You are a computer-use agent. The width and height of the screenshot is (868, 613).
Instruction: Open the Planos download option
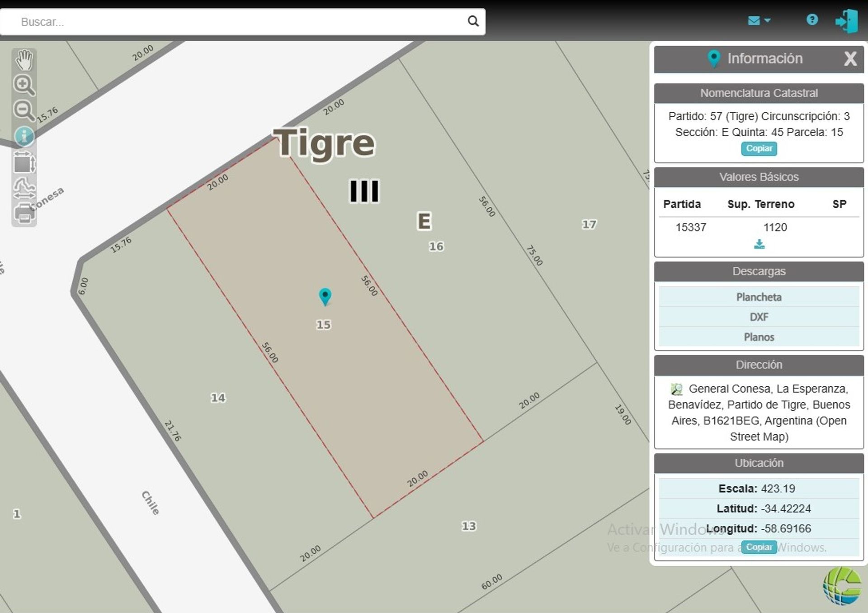759,337
